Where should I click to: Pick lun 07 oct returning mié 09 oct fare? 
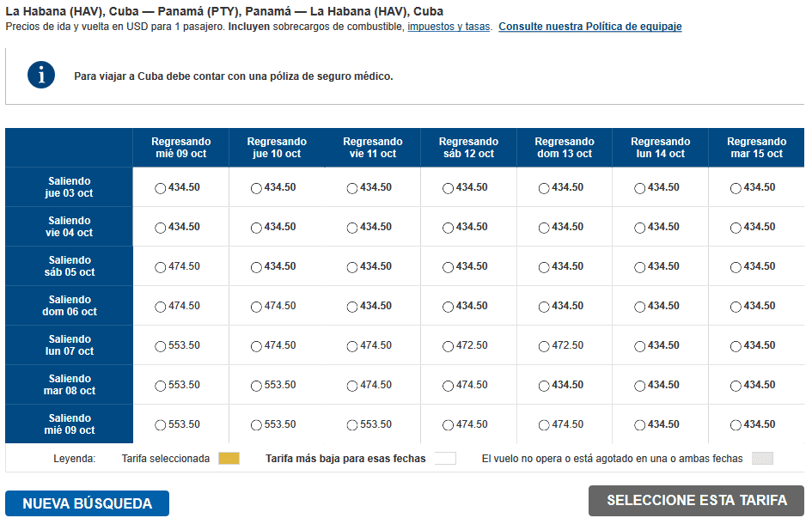[161, 346]
